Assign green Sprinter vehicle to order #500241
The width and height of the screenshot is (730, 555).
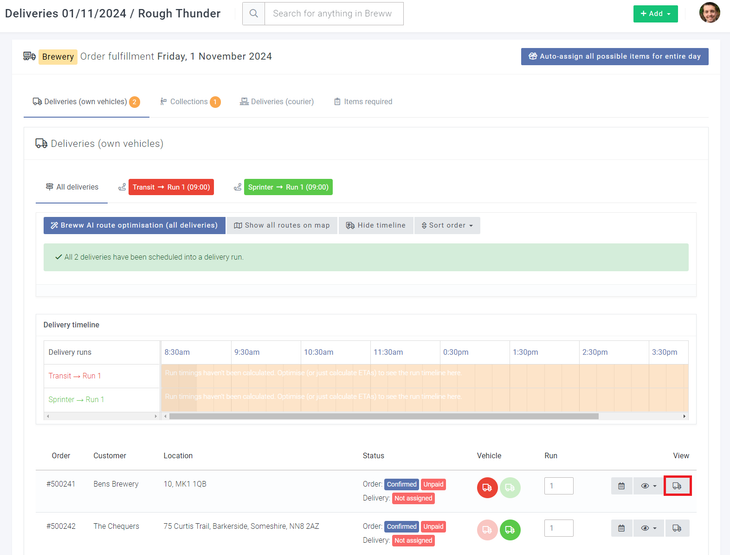point(510,487)
